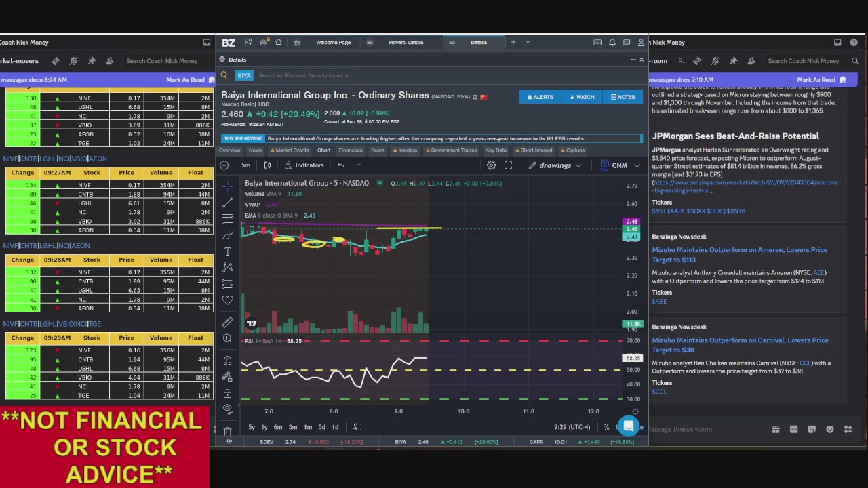Screen dimensions: 868x488
Task: Select the candlestick chart style icon
Action: coord(267,165)
